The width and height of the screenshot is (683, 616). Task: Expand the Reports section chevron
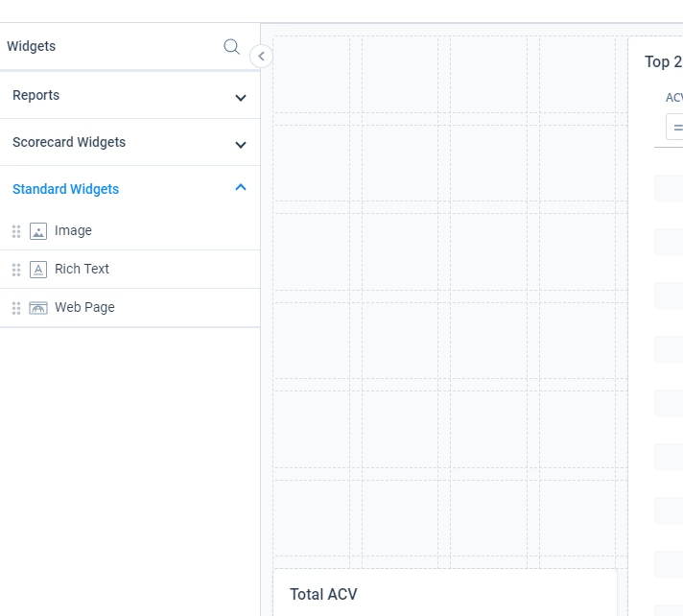pos(241,98)
